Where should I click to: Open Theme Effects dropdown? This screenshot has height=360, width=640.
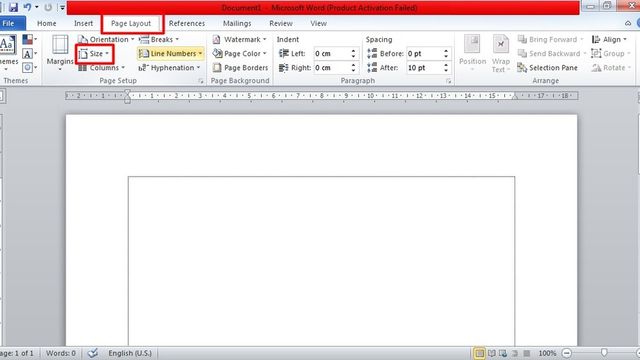[x=29, y=67]
